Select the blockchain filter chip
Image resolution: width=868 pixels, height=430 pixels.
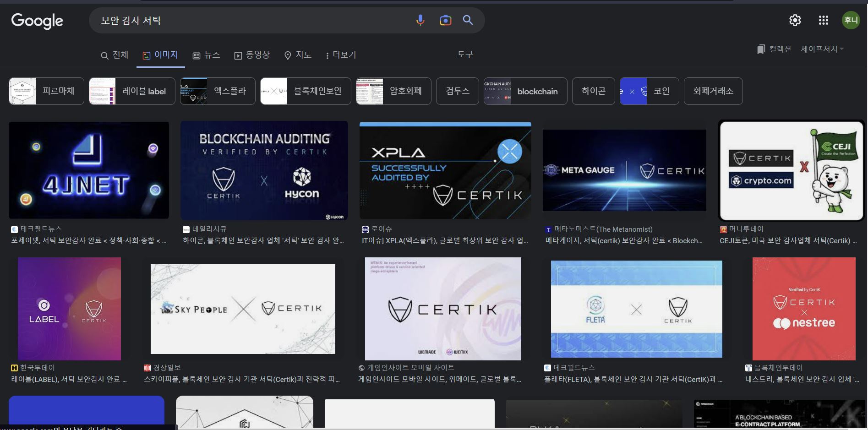pos(525,91)
